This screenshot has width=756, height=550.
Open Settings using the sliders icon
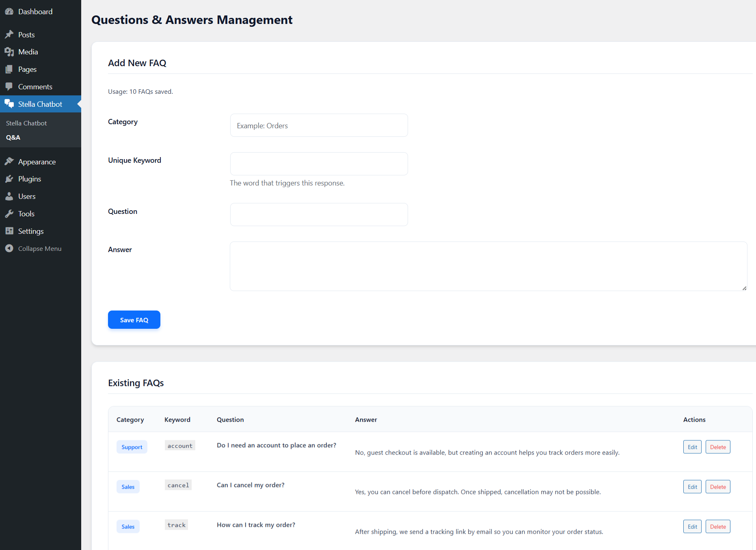click(9, 231)
